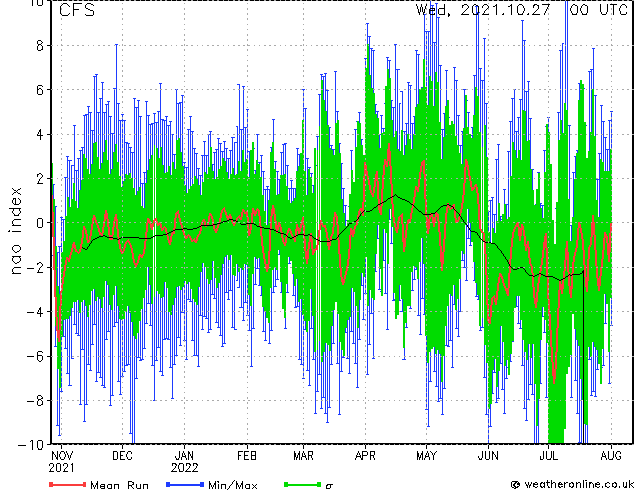This screenshot has height=490, width=634.
Task: Click the 'nao index' axis title
Action: pos(15,231)
